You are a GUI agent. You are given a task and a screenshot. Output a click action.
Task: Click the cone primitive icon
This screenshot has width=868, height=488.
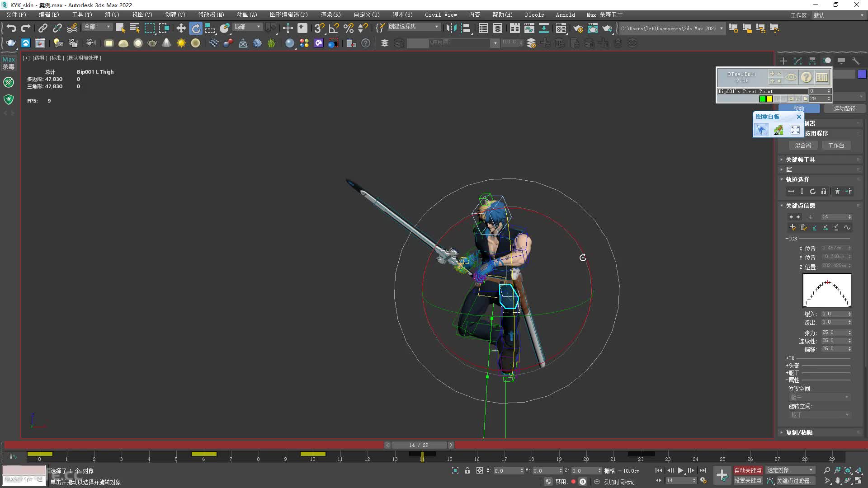click(x=166, y=43)
